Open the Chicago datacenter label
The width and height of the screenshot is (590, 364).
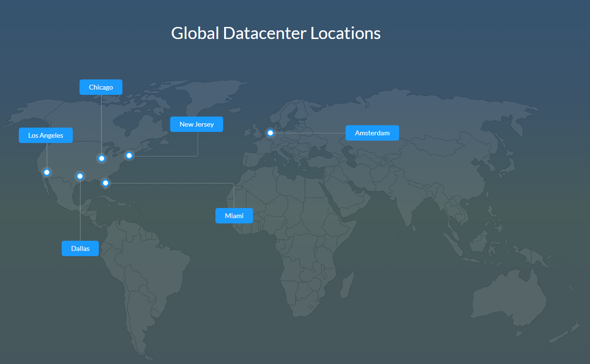(x=101, y=87)
